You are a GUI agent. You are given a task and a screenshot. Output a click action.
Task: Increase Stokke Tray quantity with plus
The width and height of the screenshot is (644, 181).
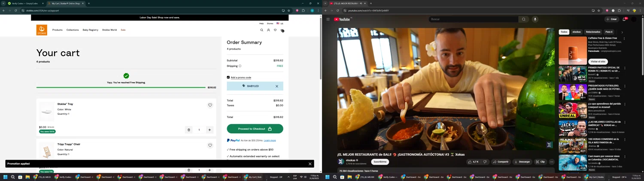[210, 130]
